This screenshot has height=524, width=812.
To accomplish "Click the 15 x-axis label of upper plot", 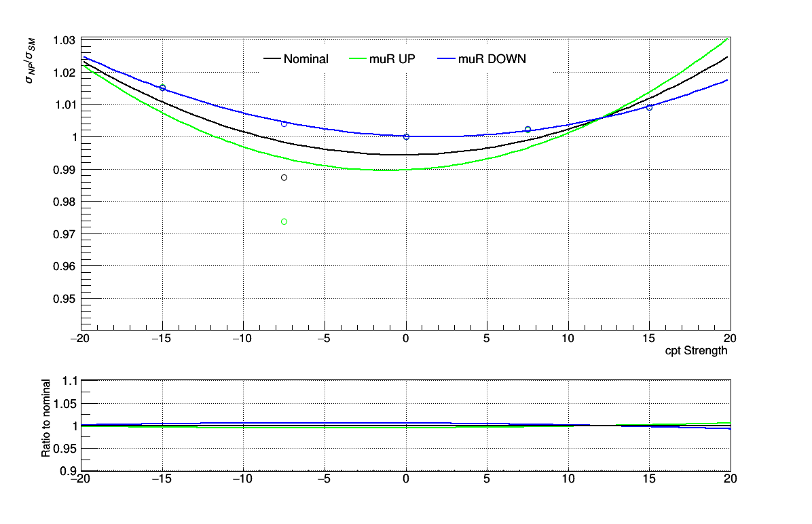I will [x=649, y=339].
